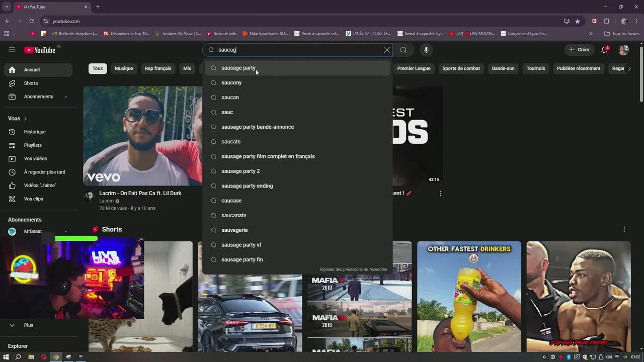Open the Lacrim video thumbnail
The image size is (644, 362).
click(143, 136)
